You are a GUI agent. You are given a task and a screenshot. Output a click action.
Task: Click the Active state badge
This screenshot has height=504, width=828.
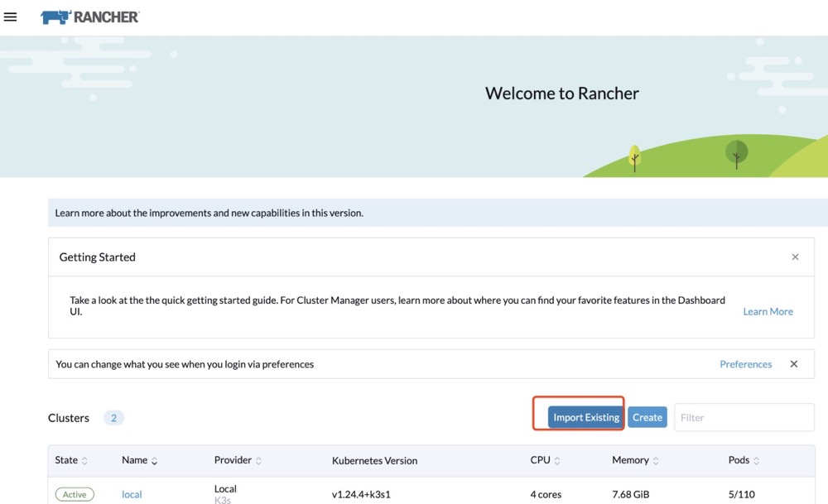click(75, 495)
